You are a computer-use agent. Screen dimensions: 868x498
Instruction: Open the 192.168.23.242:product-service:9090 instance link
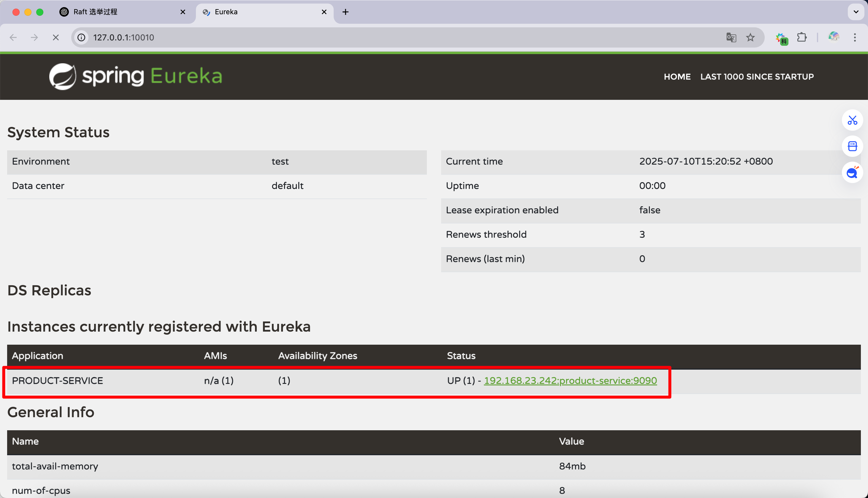(x=570, y=380)
